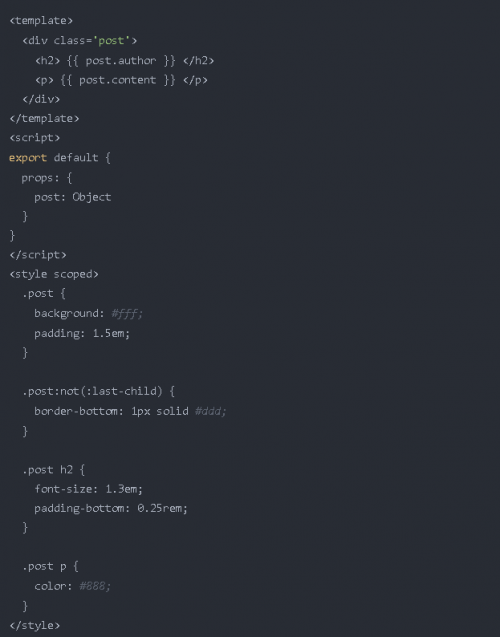The height and width of the screenshot is (637, 500).
Task: Click the opening template tag
Action: coord(41,20)
